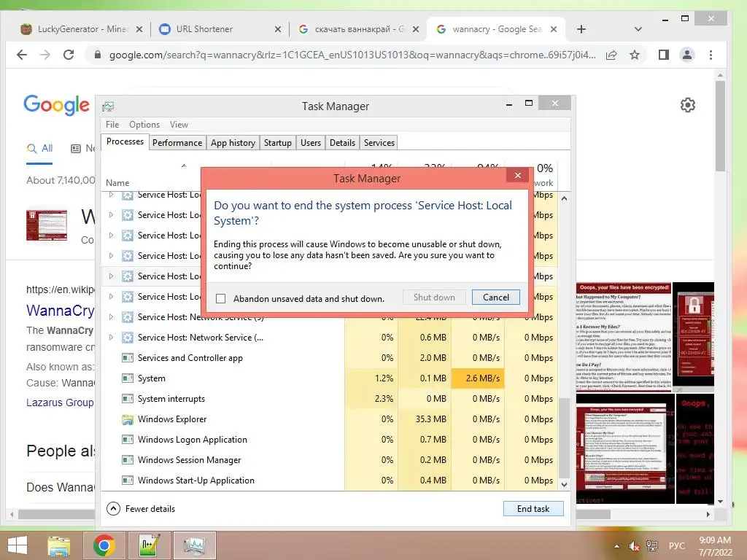Select Windows Logon Application row

click(x=329, y=440)
